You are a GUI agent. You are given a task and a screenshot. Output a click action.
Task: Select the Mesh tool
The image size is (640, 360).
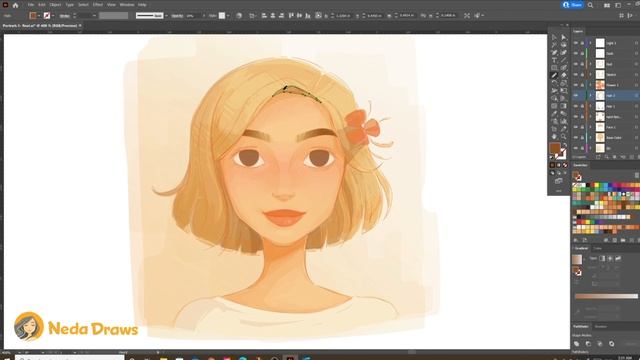554,106
